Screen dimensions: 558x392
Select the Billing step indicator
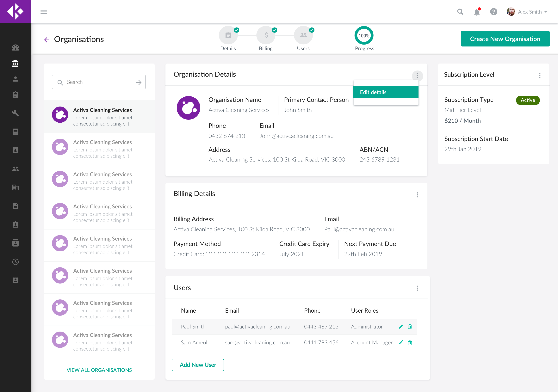(x=266, y=35)
